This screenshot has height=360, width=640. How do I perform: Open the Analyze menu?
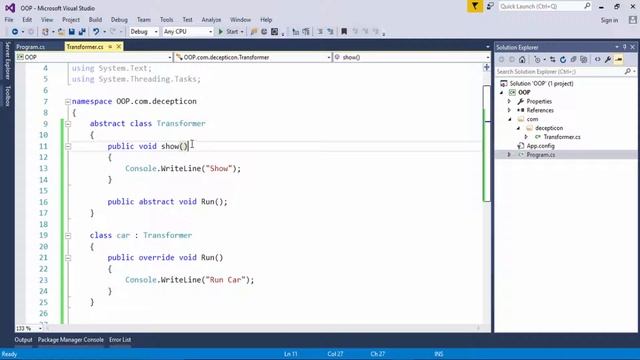(x=211, y=20)
